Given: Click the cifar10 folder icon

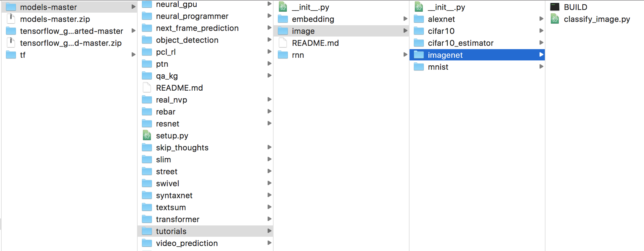Looking at the screenshot, I should [419, 31].
